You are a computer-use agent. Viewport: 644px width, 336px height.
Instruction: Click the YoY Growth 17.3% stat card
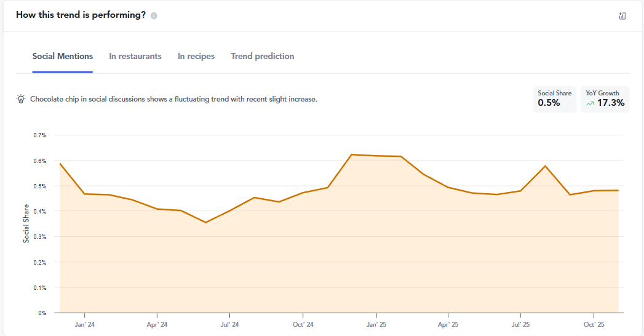[x=605, y=99]
